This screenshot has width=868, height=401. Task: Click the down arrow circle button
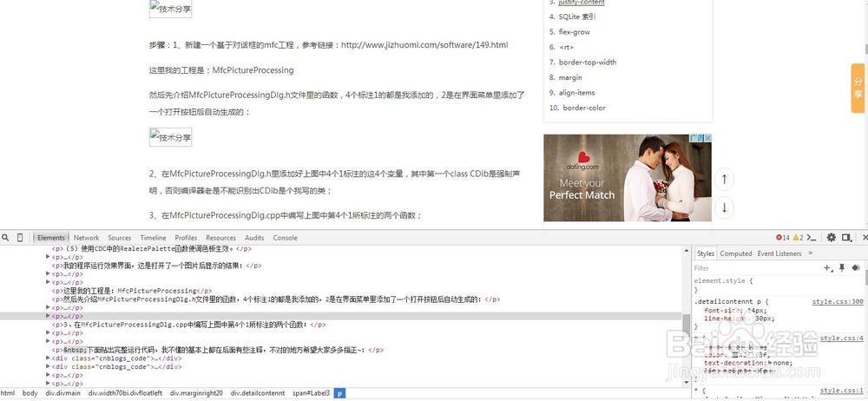[724, 207]
